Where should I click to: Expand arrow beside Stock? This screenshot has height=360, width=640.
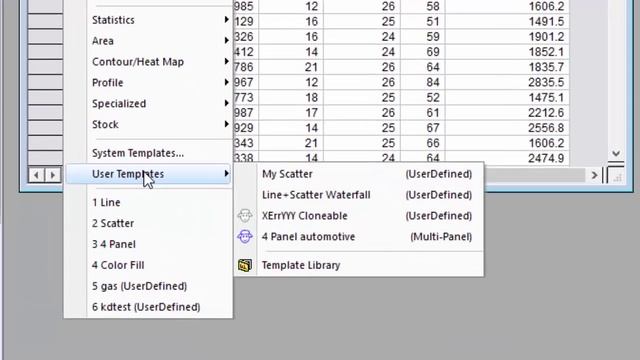pos(226,124)
